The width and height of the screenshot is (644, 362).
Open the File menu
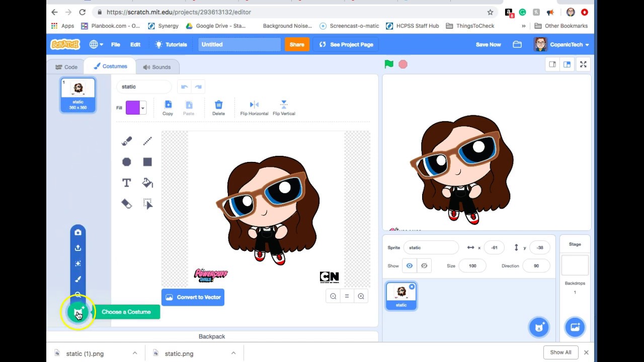tap(116, 44)
